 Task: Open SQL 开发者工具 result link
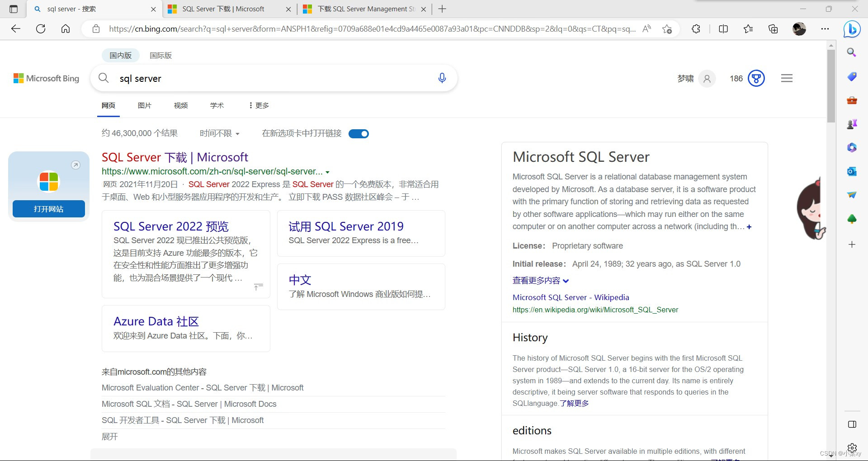coord(183,420)
